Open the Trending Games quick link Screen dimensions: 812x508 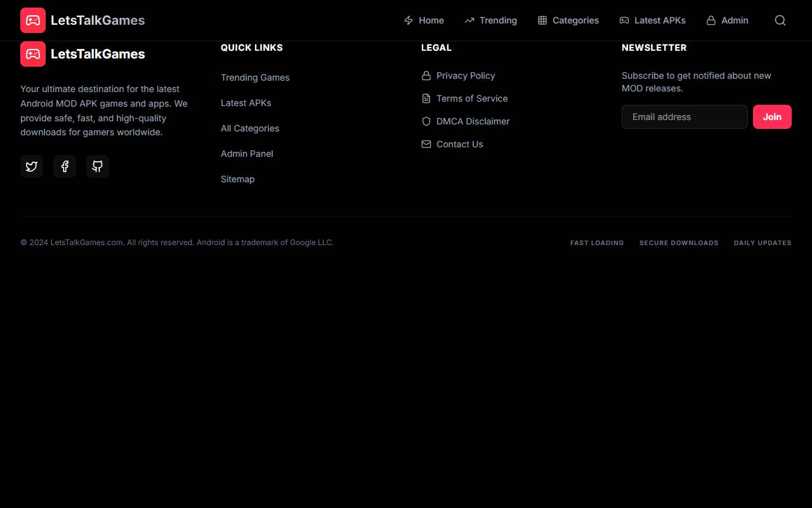(255, 77)
